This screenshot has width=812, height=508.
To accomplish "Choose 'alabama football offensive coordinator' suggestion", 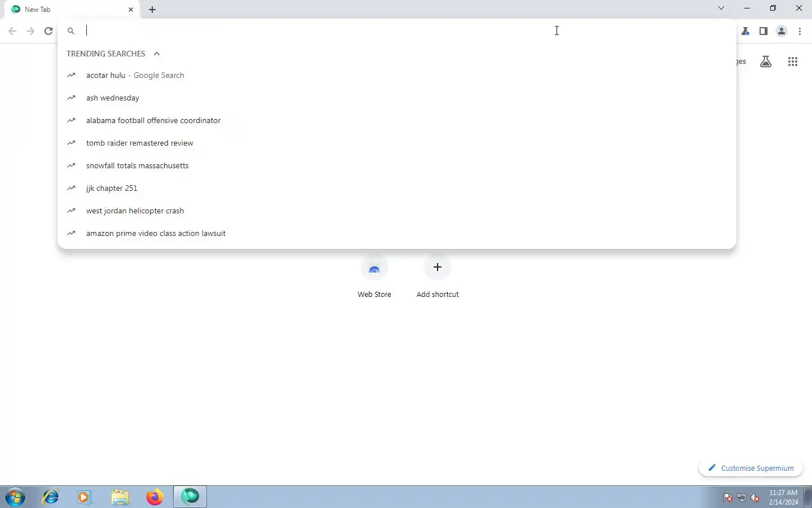I will click(397, 120).
